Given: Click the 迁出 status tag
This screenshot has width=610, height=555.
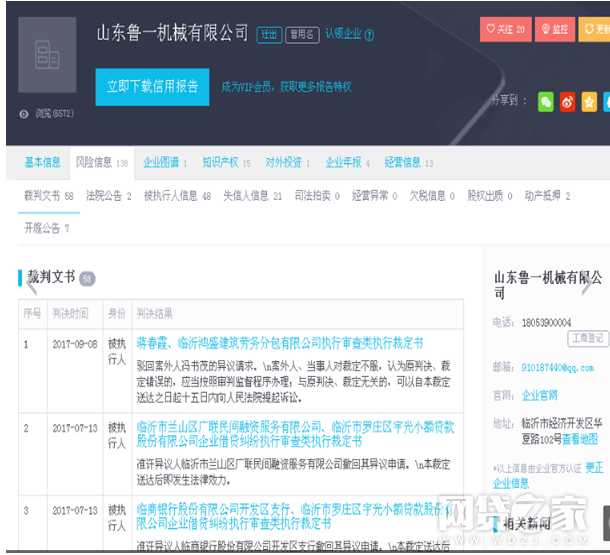Looking at the screenshot, I should coord(269,35).
